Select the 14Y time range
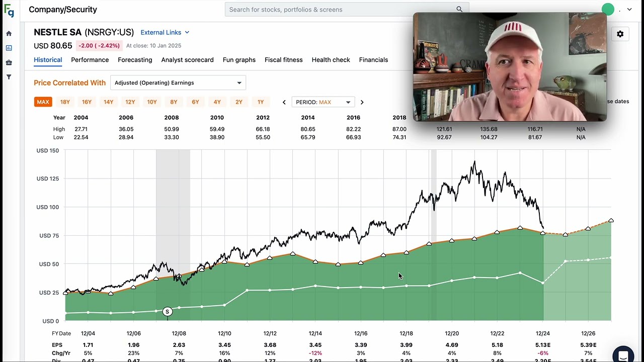Screen dimensions: 644x362 click(x=108, y=102)
